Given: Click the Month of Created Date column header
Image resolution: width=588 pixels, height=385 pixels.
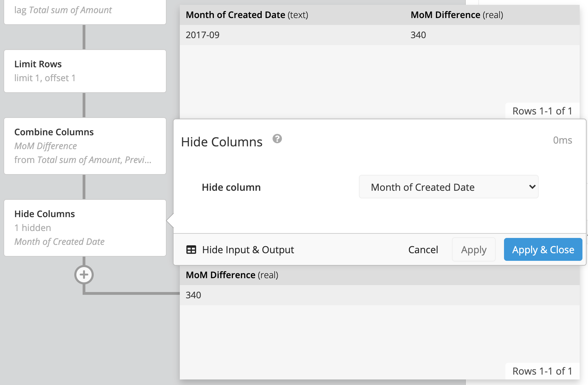Looking at the screenshot, I should tap(247, 15).
